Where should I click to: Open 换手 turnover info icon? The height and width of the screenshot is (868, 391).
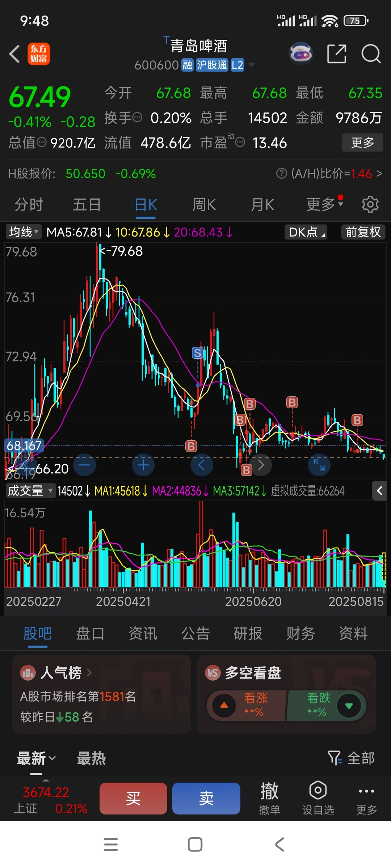coord(137,117)
